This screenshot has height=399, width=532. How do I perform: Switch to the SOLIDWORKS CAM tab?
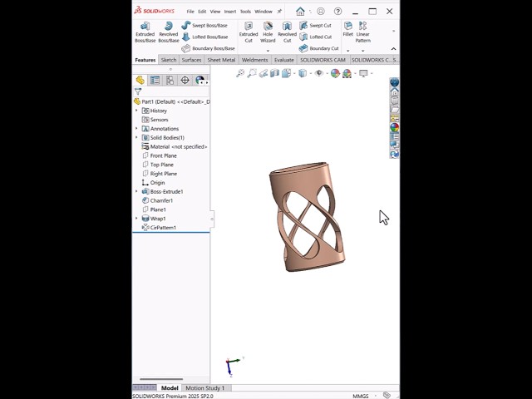323,60
